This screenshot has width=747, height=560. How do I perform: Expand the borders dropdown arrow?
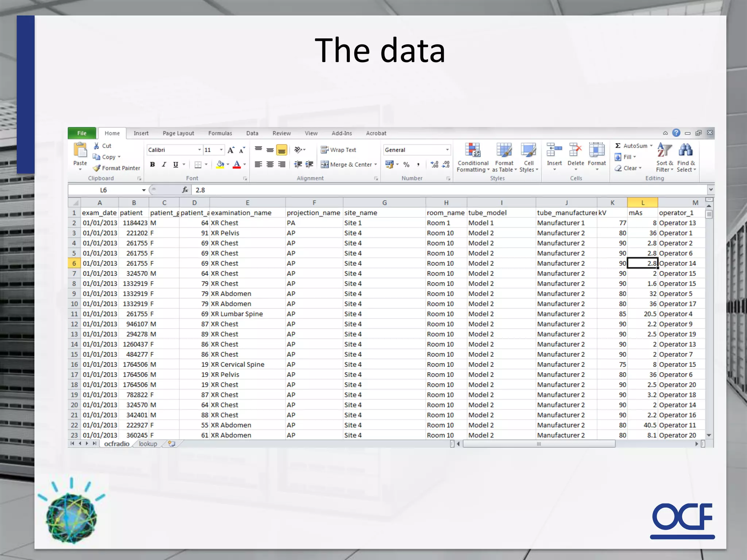pyautogui.click(x=206, y=164)
